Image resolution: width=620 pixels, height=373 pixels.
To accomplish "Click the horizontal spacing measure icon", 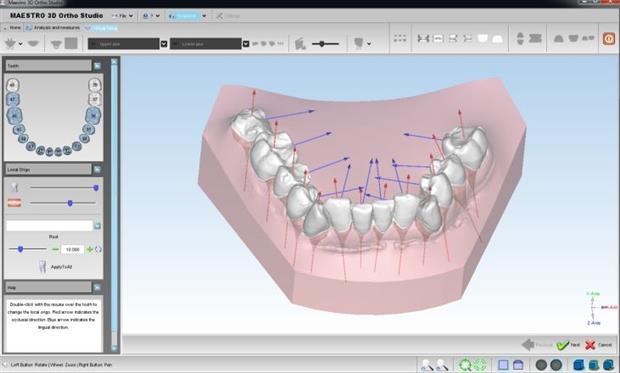I will point(423,38).
